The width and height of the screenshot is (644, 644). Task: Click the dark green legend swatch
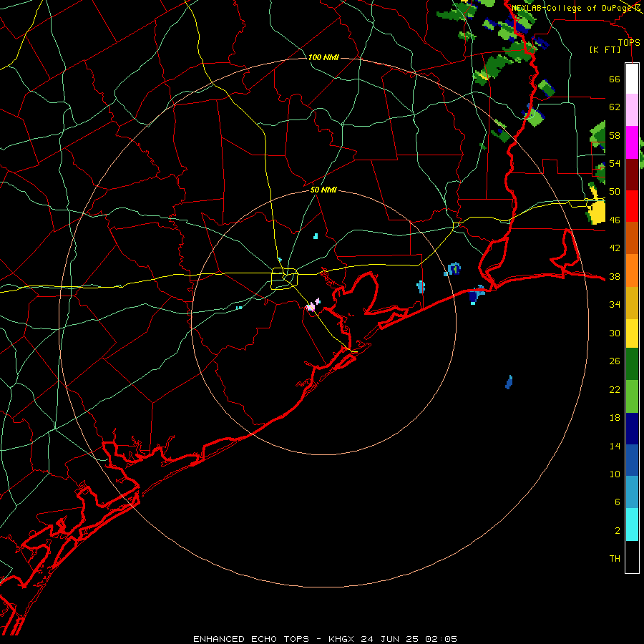(632, 364)
